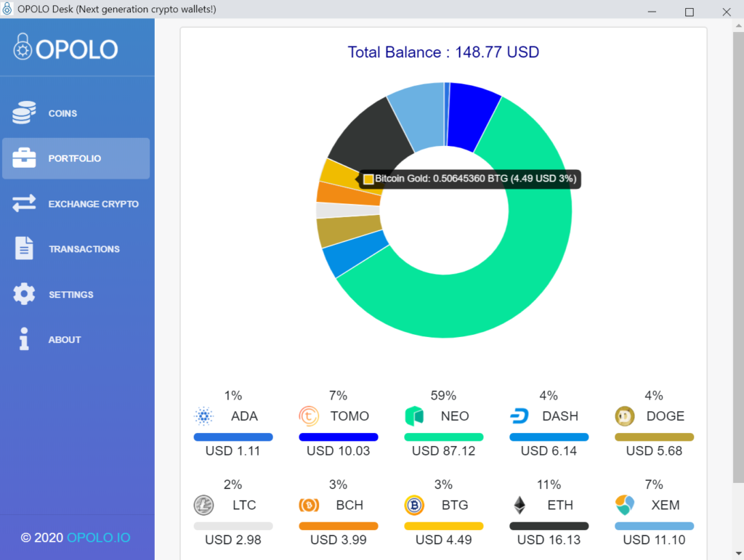This screenshot has width=744, height=560.
Task: Click the BTG coin icon
Action: (414, 505)
